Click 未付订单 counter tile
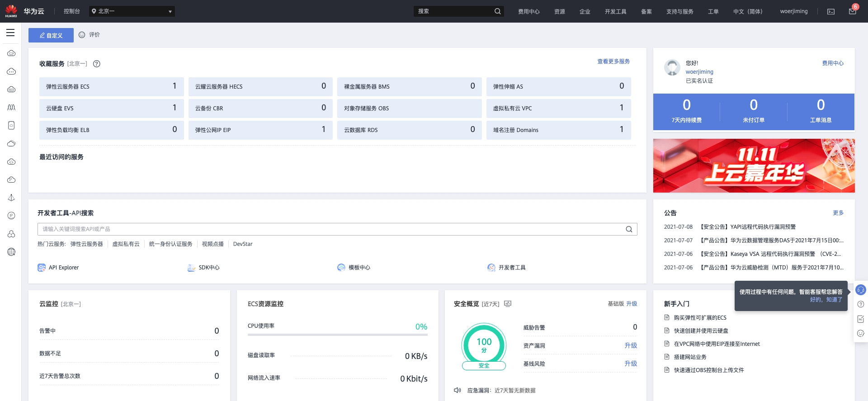This screenshot has width=868, height=401. [754, 112]
